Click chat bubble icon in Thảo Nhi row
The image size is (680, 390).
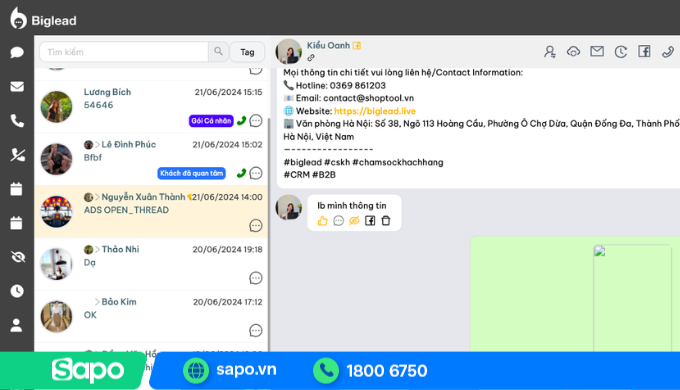point(256,278)
